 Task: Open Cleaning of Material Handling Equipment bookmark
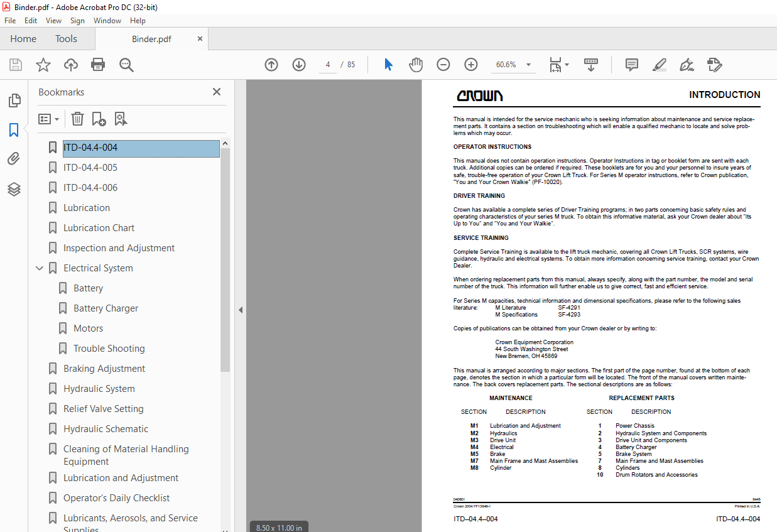tap(126, 455)
